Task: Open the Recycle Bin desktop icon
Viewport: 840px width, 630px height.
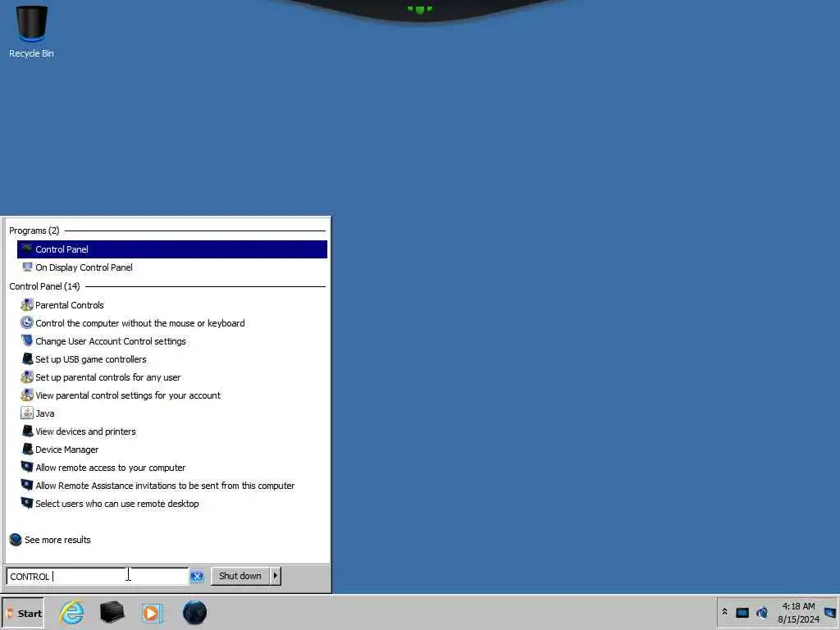Action: [x=32, y=32]
